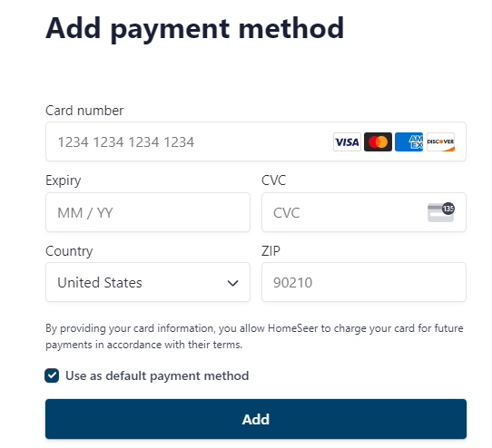This screenshot has width=492, height=448.
Task: Focus the Expiry MM / YY field
Action: pyautogui.click(x=148, y=212)
